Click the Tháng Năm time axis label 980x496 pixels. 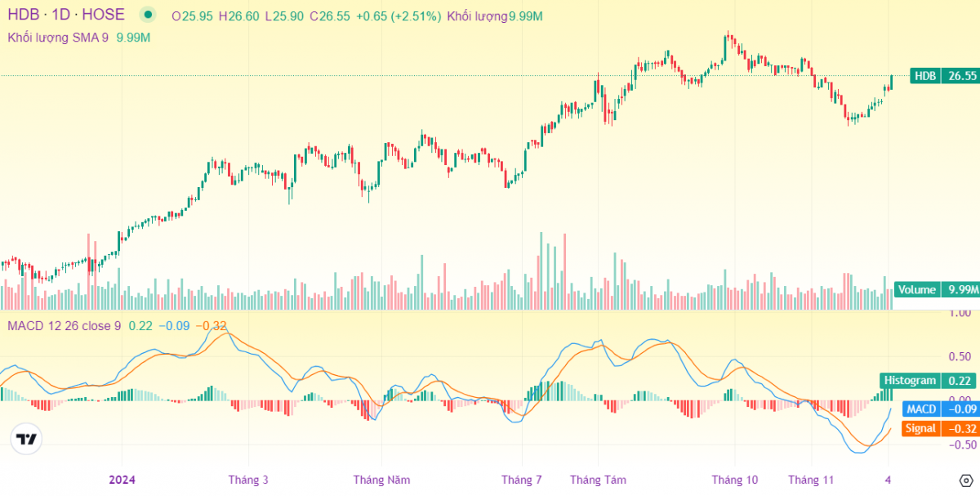tap(381, 480)
